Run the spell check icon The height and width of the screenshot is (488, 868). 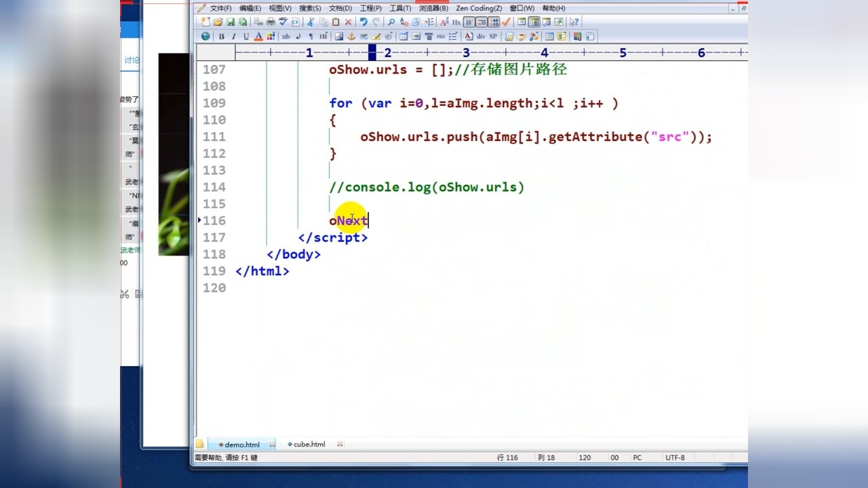pos(283,22)
